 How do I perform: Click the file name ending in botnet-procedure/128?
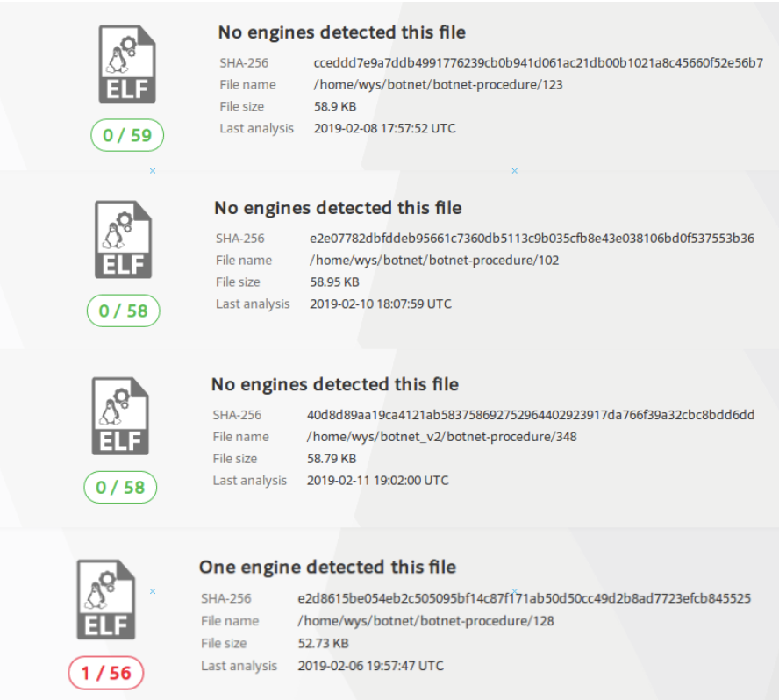click(426, 620)
